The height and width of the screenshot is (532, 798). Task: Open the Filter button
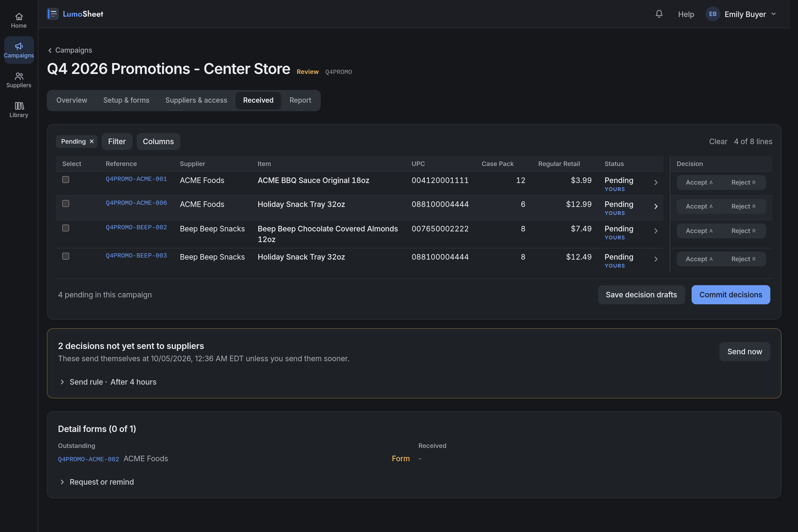(117, 142)
